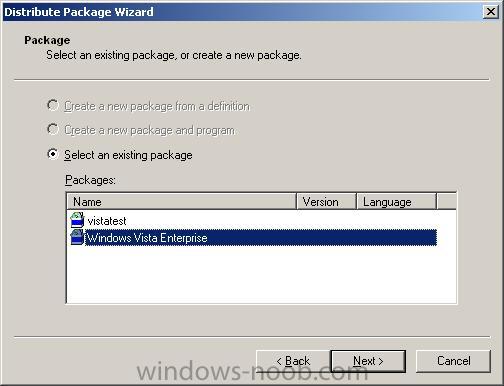Close the wizard with the title bar X
Viewport: 504px width, 386px height.
tap(491, 12)
